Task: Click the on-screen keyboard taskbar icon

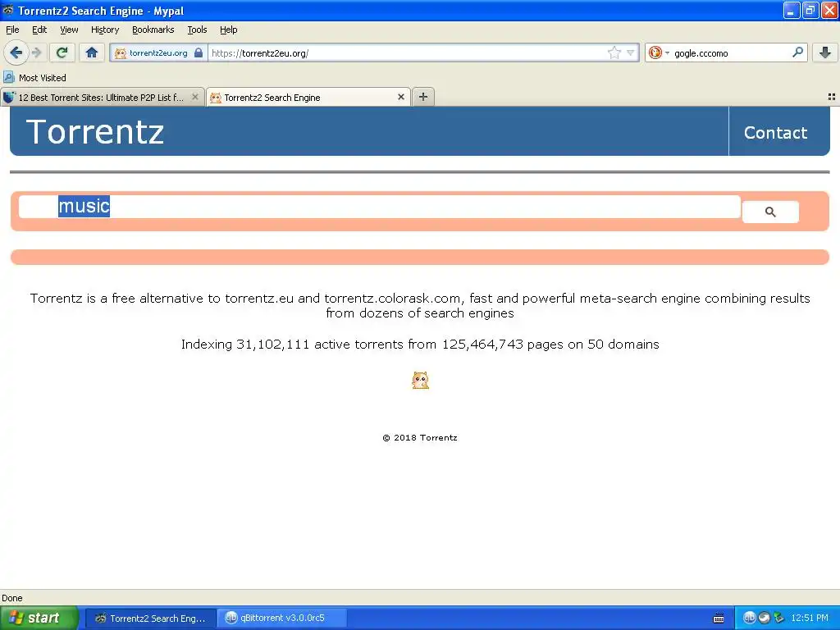Action: [719, 619]
